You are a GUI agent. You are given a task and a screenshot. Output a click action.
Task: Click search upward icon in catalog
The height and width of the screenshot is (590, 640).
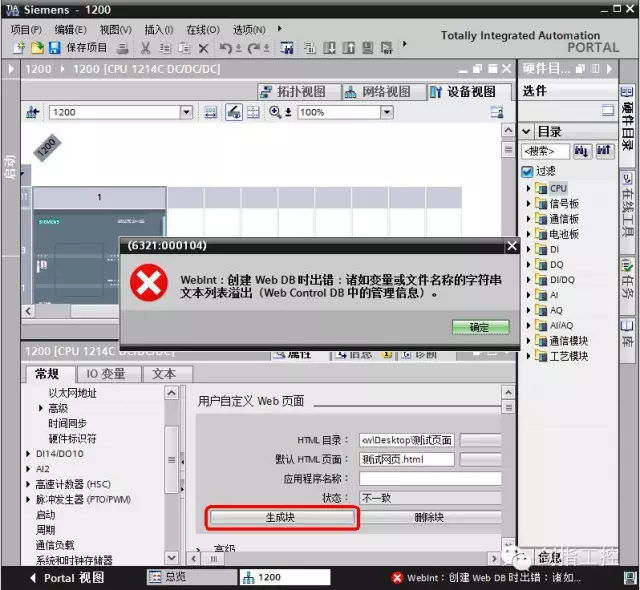tap(604, 151)
